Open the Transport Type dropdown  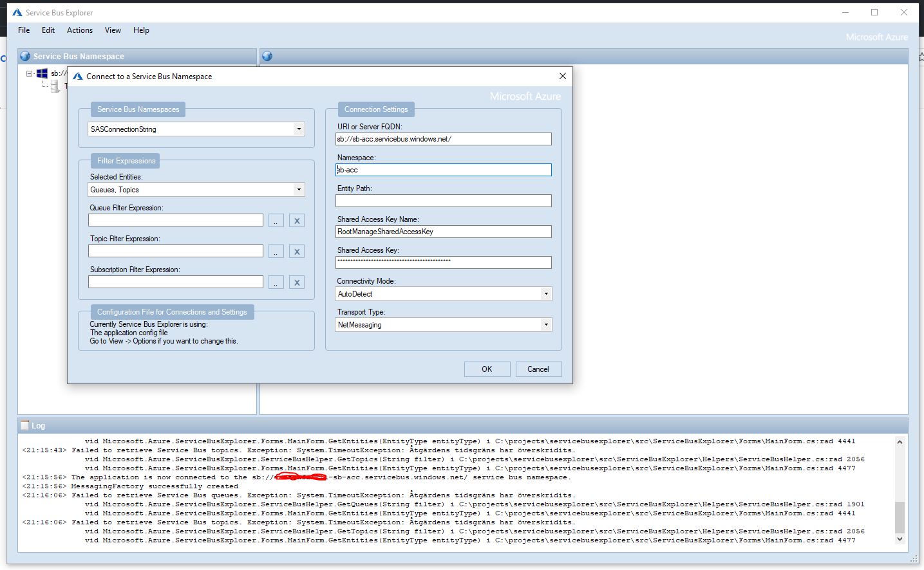(545, 324)
